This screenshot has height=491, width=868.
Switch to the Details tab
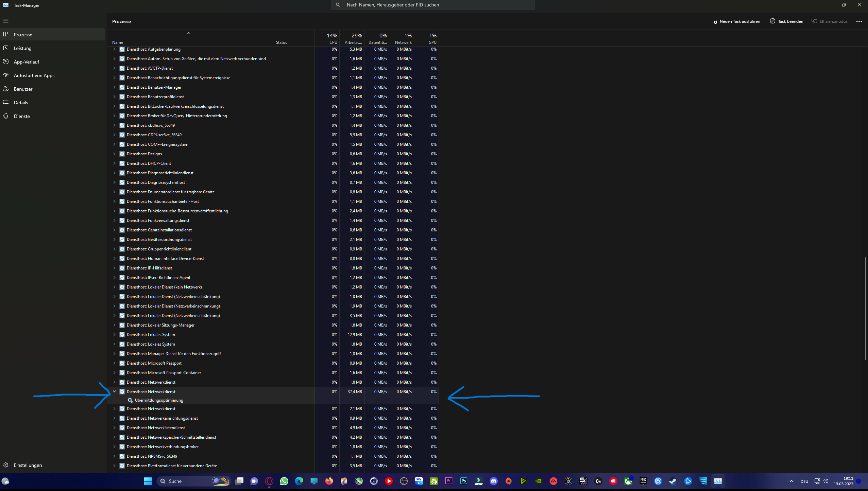[x=21, y=103]
